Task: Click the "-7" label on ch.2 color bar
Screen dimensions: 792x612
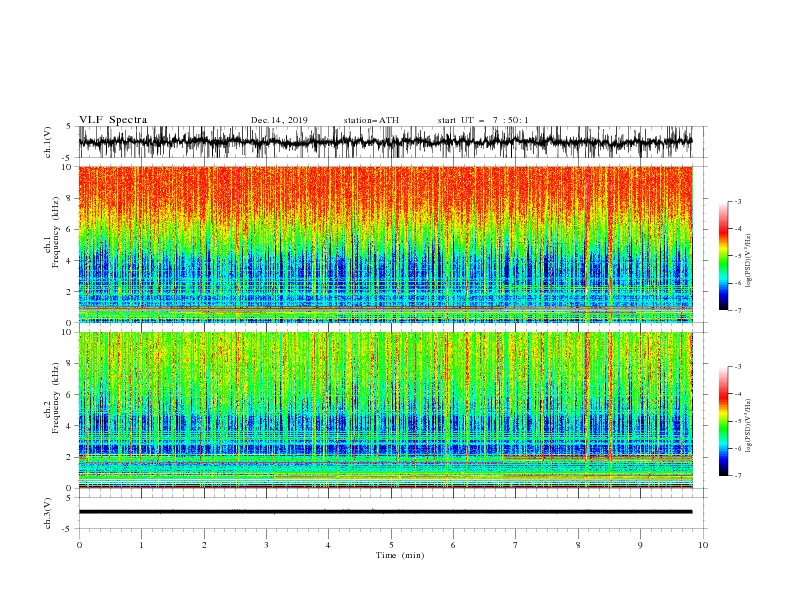Action: pos(738,476)
